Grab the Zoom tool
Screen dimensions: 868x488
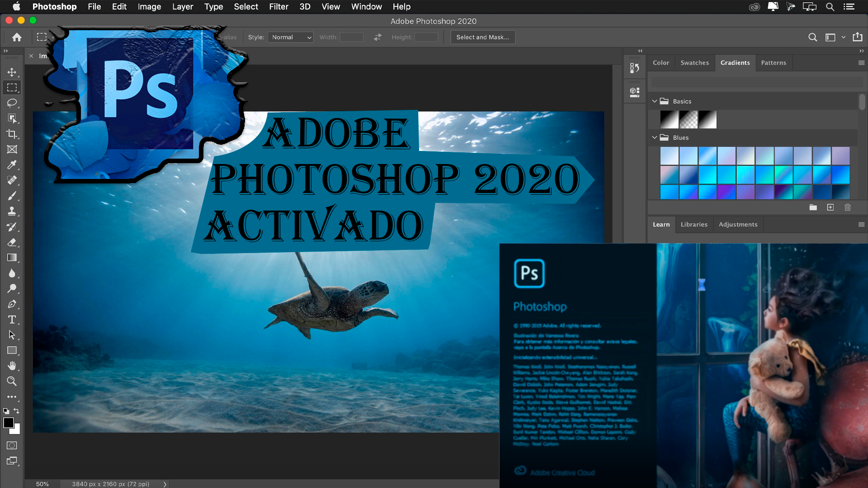[x=12, y=381]
